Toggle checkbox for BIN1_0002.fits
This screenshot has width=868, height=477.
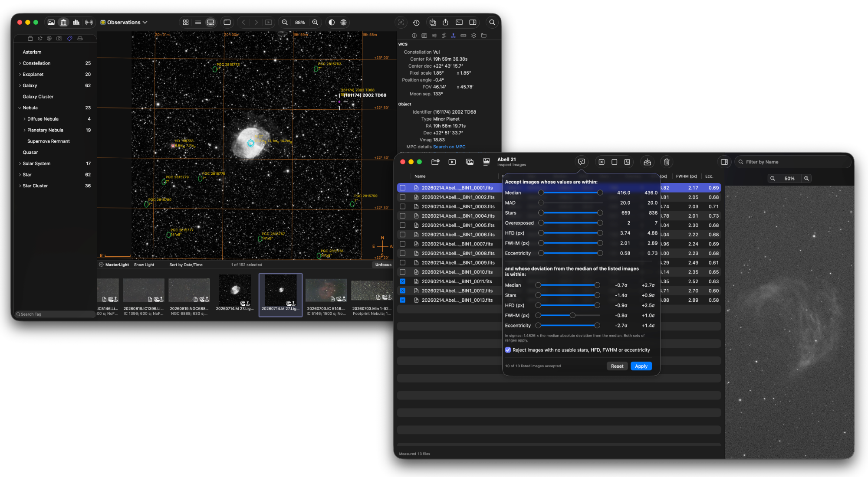point(403,197)
